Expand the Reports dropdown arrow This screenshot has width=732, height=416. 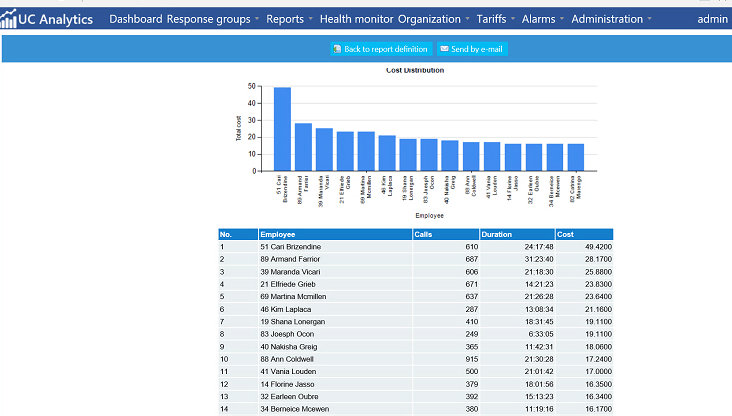310,19
